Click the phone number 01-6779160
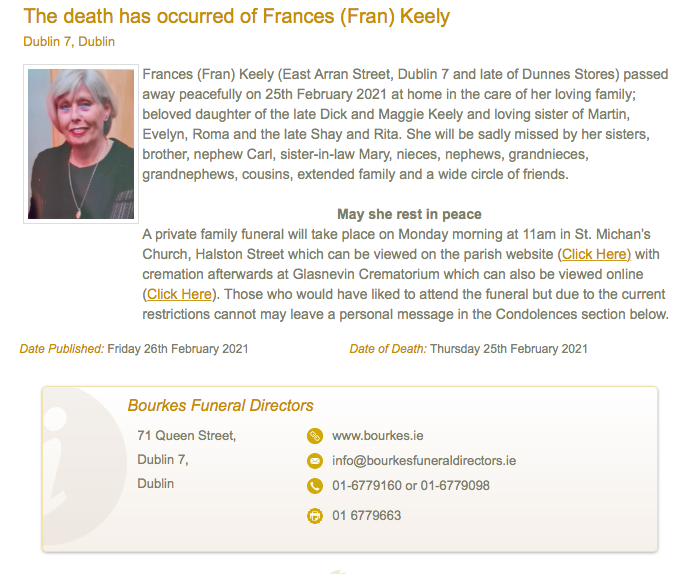 click(x=367, y=486)
